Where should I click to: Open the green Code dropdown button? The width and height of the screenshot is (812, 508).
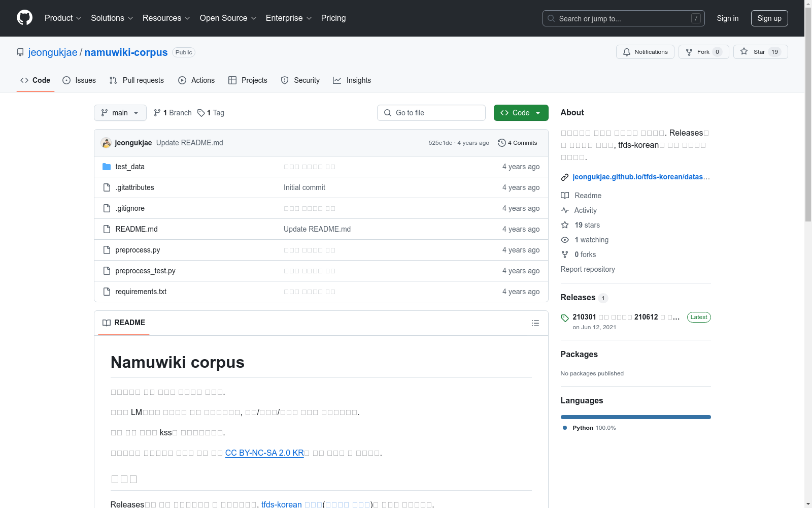[x=521, y=113]
